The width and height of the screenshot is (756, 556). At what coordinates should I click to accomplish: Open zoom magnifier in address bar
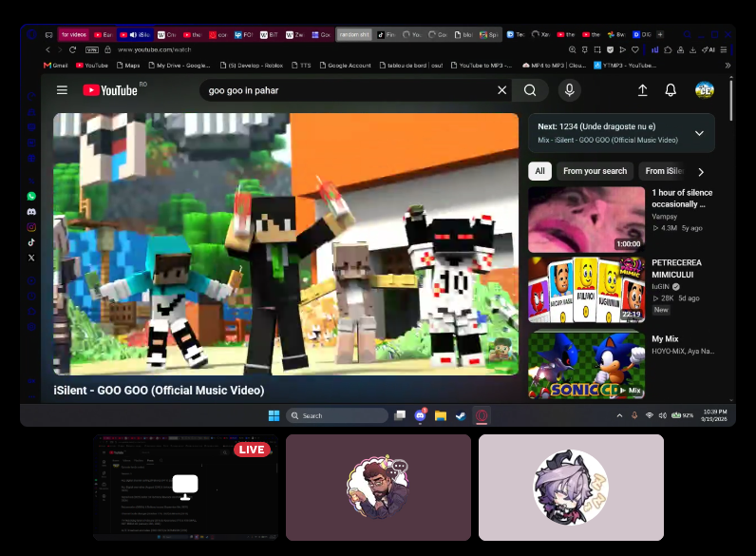click(x=573, y=49)
